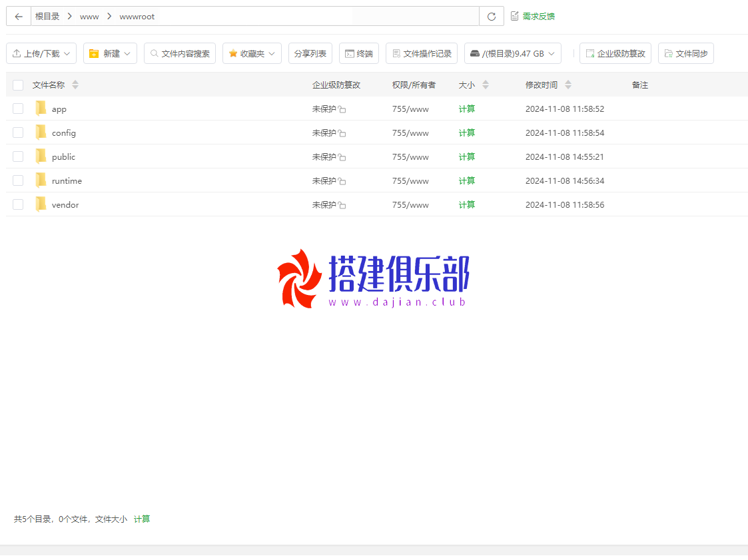Open 文件同步
Screen dimensions: 748x560
pyautogui.click(x=686, y=53)
